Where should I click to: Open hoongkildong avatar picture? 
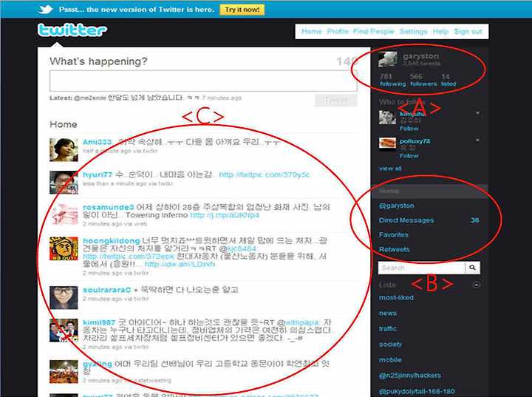[x=64, y=248]
